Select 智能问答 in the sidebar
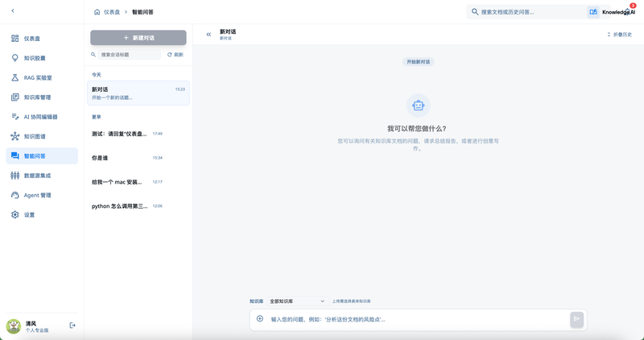 42,155
